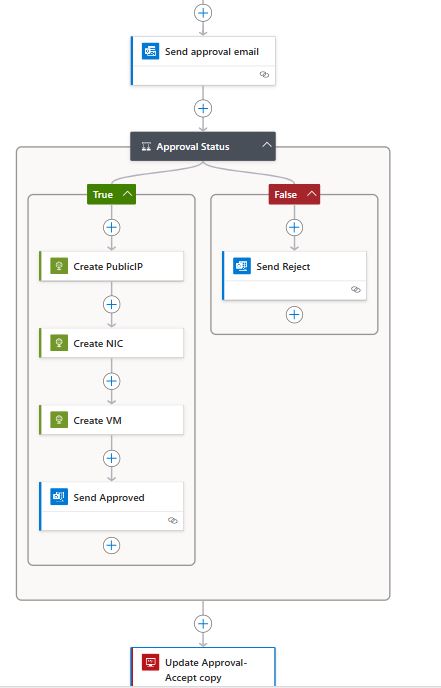Collapse the Approval Status condition
The image size is (441, 688).
pos(267,145)
